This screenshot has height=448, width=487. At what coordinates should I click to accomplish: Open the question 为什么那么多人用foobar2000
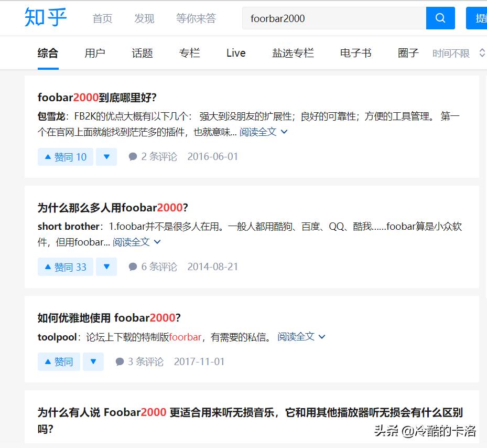111,208
